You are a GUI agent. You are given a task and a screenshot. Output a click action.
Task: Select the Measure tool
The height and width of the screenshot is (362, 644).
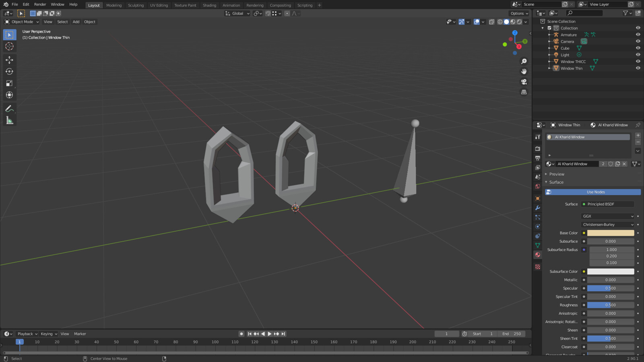point(10,120)
